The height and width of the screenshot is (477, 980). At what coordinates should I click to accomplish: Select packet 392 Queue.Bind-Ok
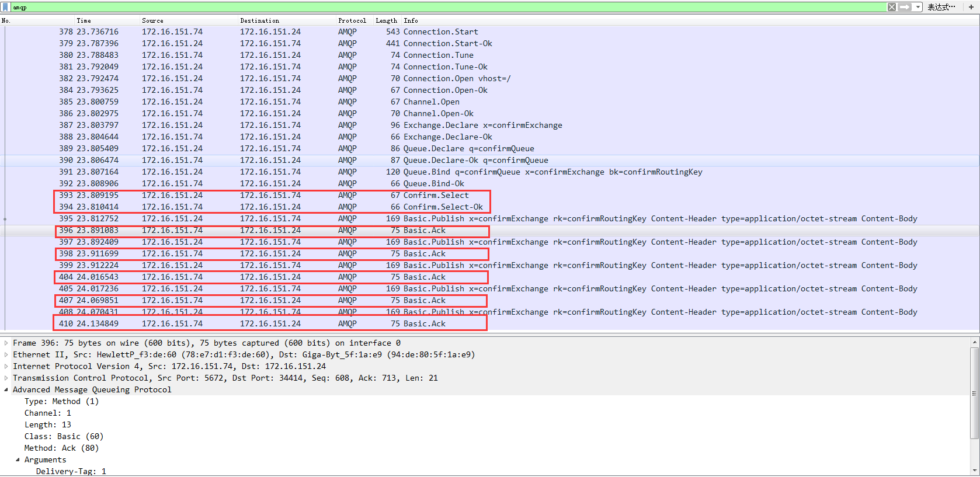tap(489, 183)
